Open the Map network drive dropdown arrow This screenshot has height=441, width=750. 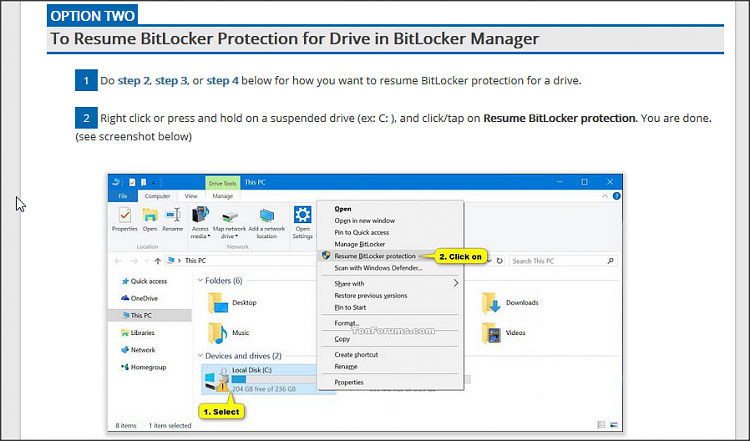pyautogui.click(x=237, y=236)
